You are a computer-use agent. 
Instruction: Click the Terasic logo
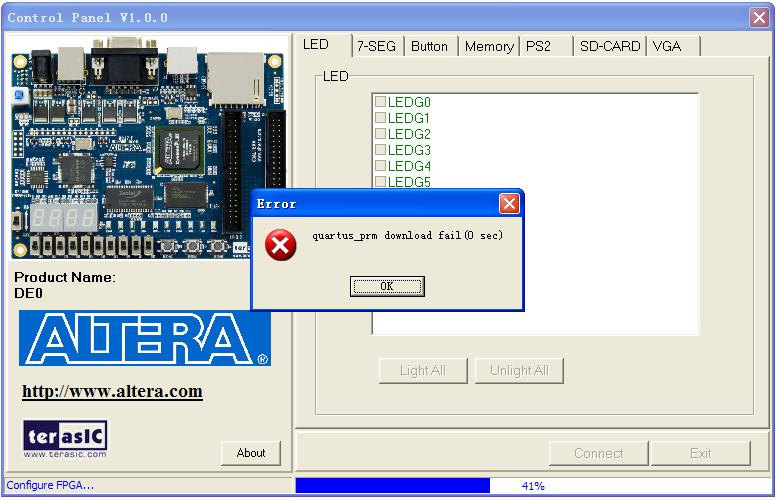pos(65,439)
